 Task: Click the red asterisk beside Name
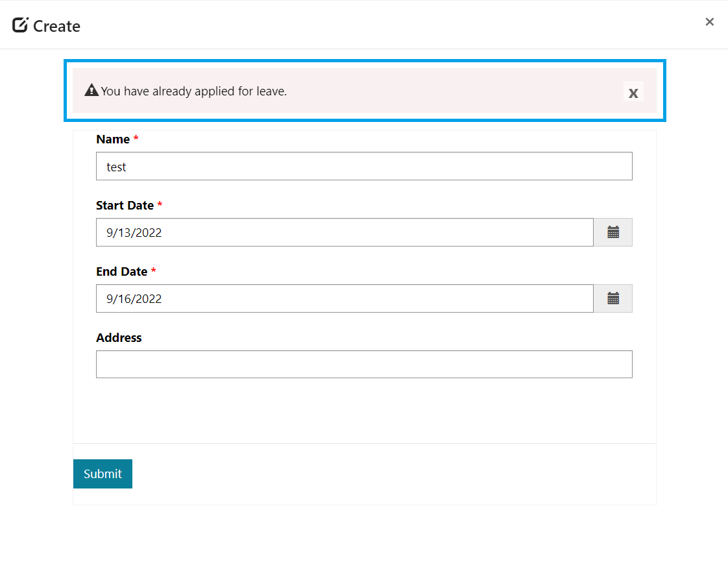pyautogui.click(x=136, y=139)
